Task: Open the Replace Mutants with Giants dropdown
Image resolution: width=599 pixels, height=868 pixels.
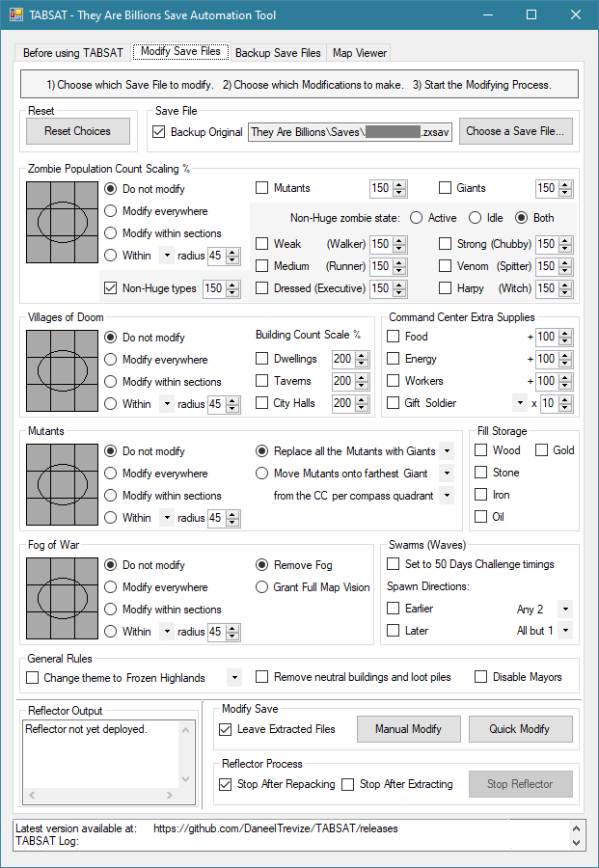Action: [x=447, y=451]
